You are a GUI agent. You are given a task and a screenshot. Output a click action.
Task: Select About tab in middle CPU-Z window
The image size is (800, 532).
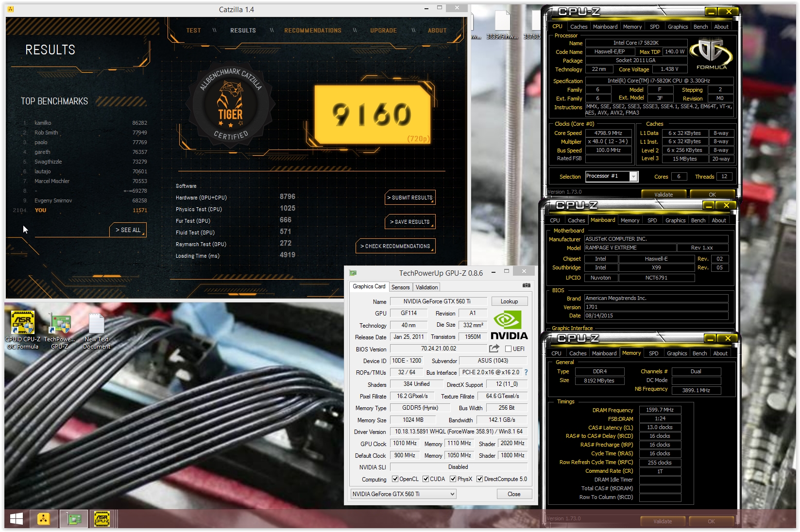click(x=719, y=220)
